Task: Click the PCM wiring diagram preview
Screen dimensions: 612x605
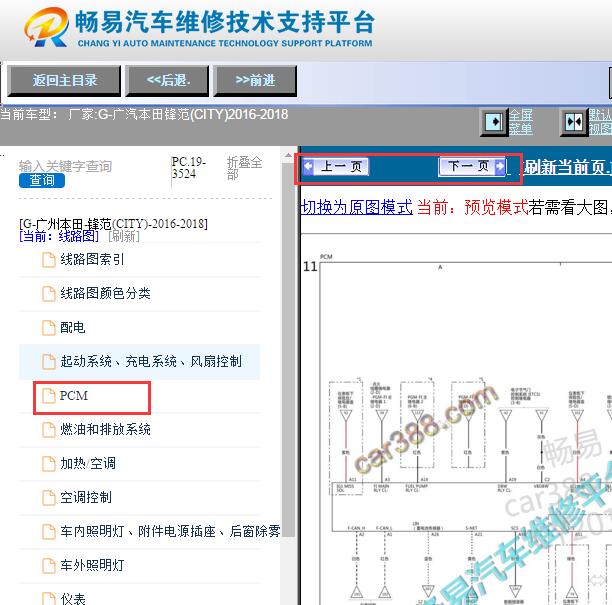Action: 465,433
